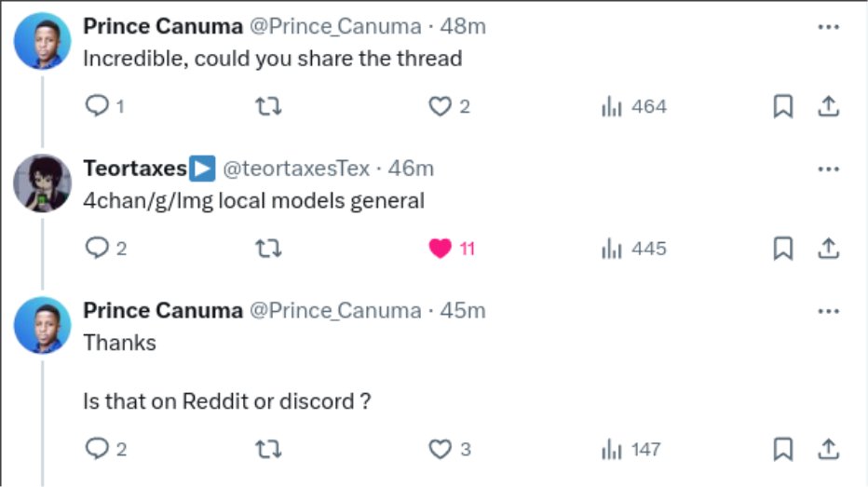
Task: Open the Teortaxes profile name link
Action: (x=135, y=169)
